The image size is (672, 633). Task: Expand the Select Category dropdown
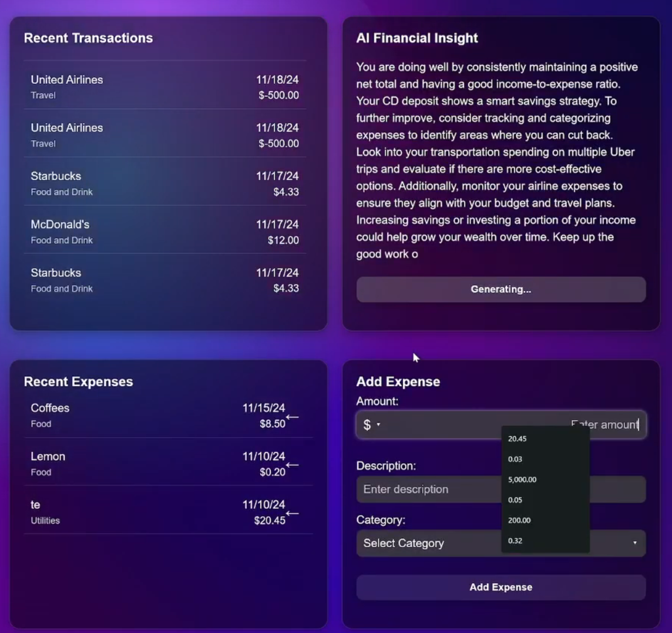pos(429,544)
